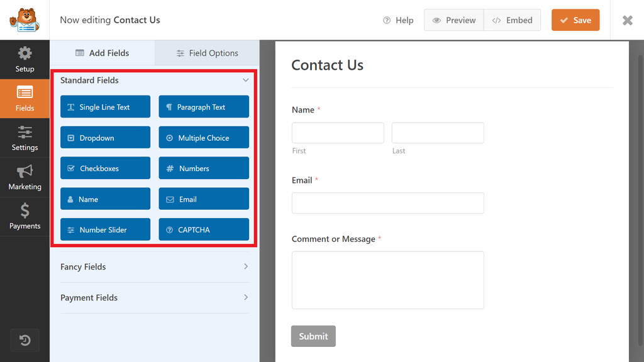Open the Help link
Image resolution: width=644 pixels, height=362 pixels.
(x=398, y=20)
